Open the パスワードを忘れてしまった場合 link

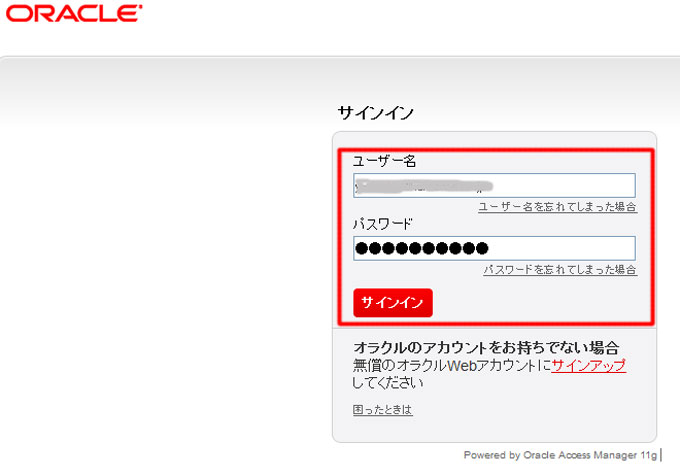tap(560, 270)
